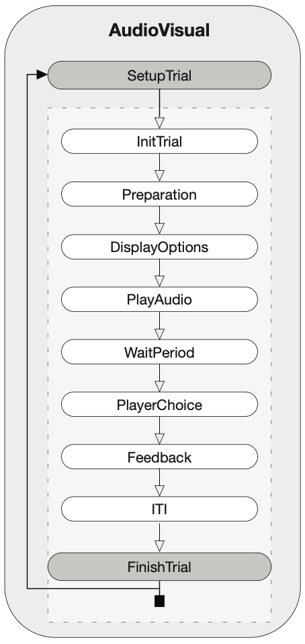Viewport: 305px width, 644px height.
Task: Click the Preparation state box
Action: tap(159, 194)
